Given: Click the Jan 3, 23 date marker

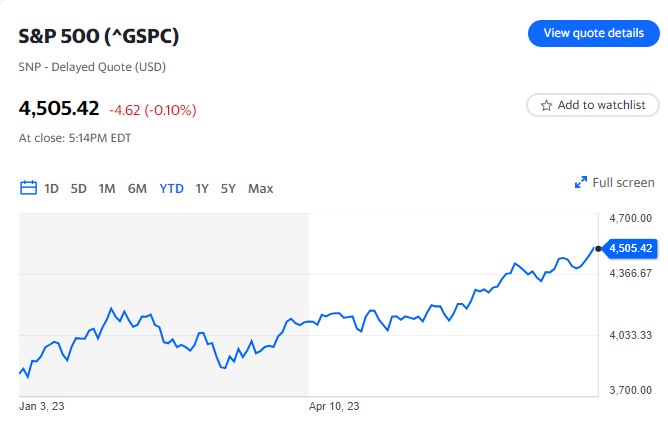Looking at the screenshot, I should (x=42, y=406).
